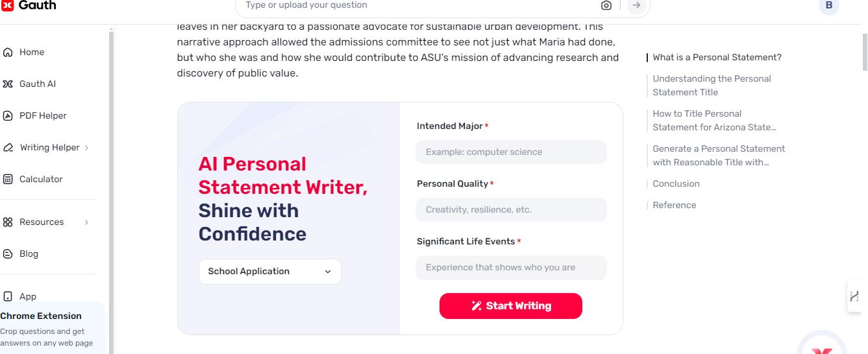
Task: Open PDF Helper in sidebar
Action: tap(42, 116)
